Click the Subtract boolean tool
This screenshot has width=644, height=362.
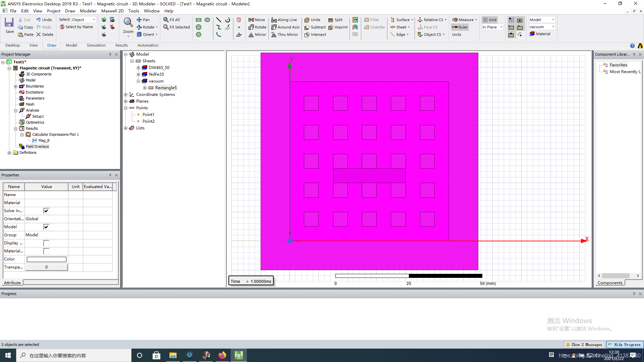click(315, 27)
